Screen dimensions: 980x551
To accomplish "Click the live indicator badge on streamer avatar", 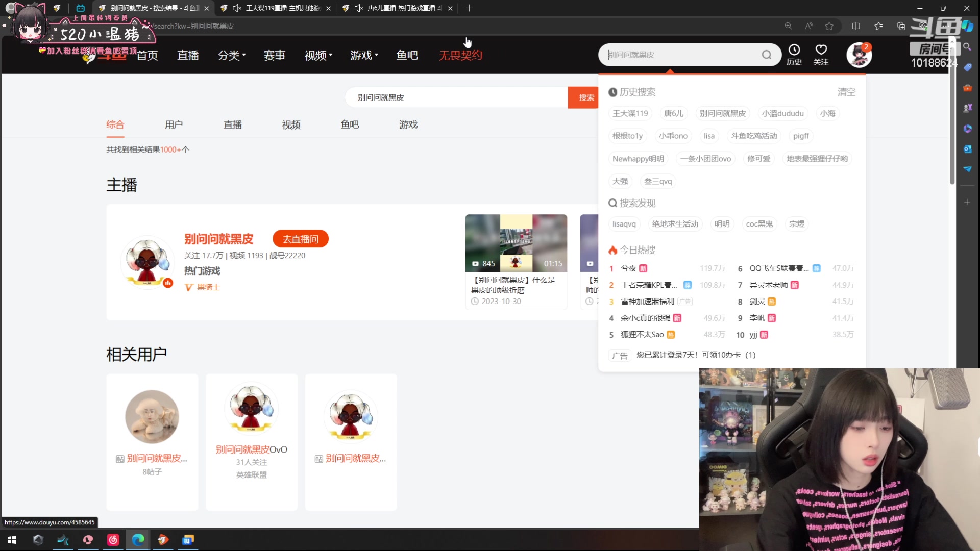I will tap(168, 283).
